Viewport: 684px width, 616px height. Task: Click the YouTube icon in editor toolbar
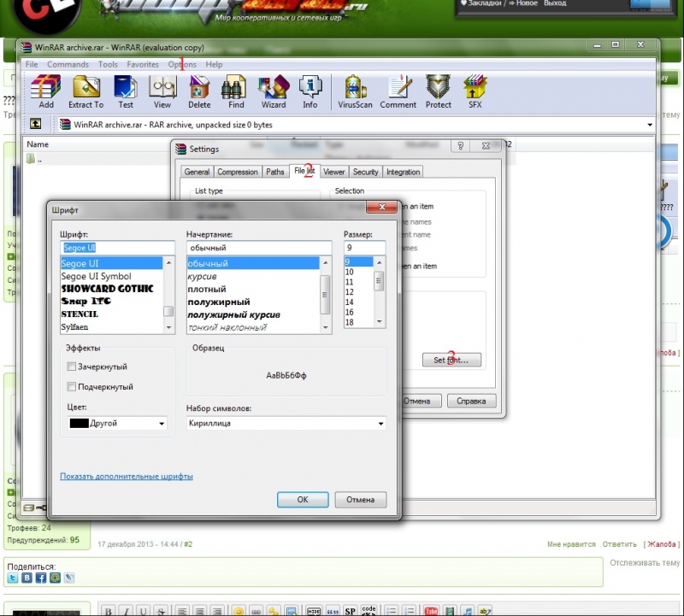(x=431, y=611)
